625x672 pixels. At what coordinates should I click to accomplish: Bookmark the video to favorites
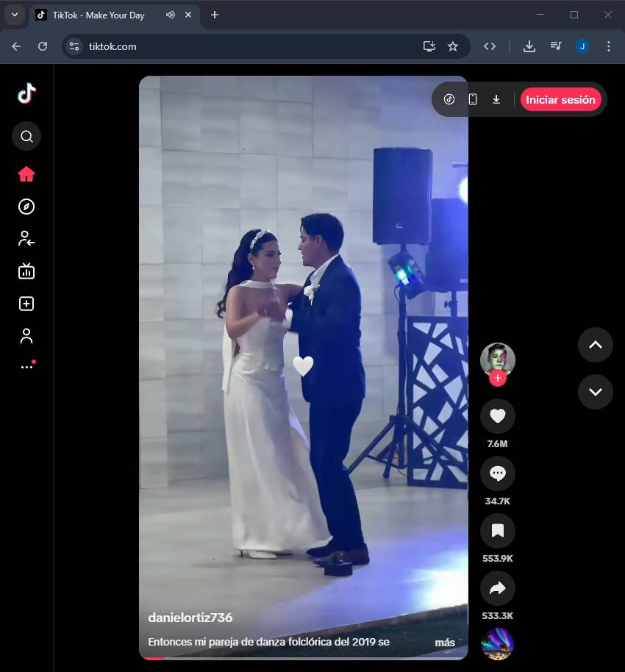(x=498, y=531)
